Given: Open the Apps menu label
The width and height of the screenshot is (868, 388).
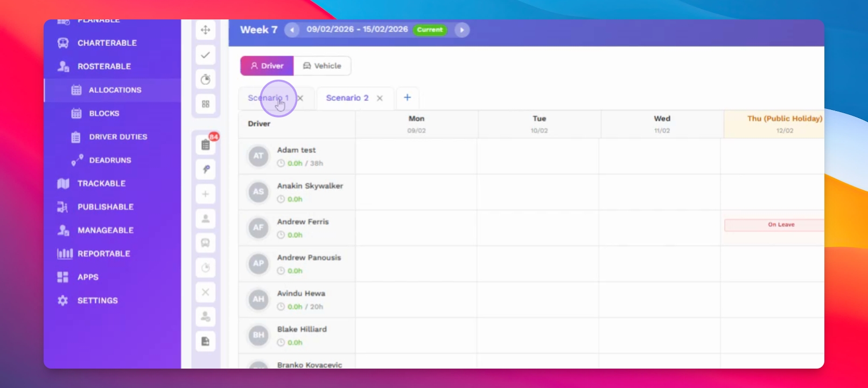Looking at the screenshot, I should click(88, 277).
